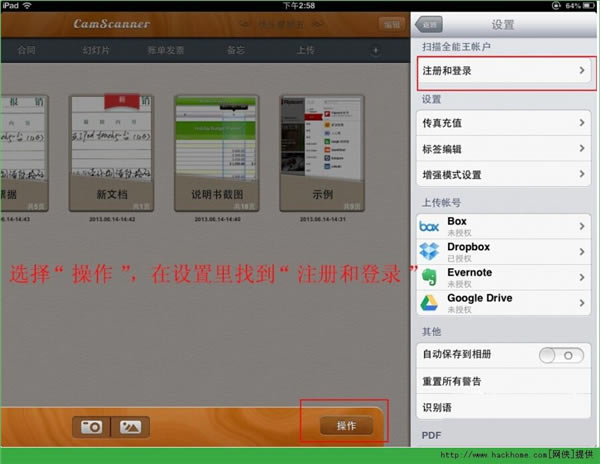This screenshot has width=600, height=464.
Task: Tap the camera capture icon
Action: pos(91,427)
